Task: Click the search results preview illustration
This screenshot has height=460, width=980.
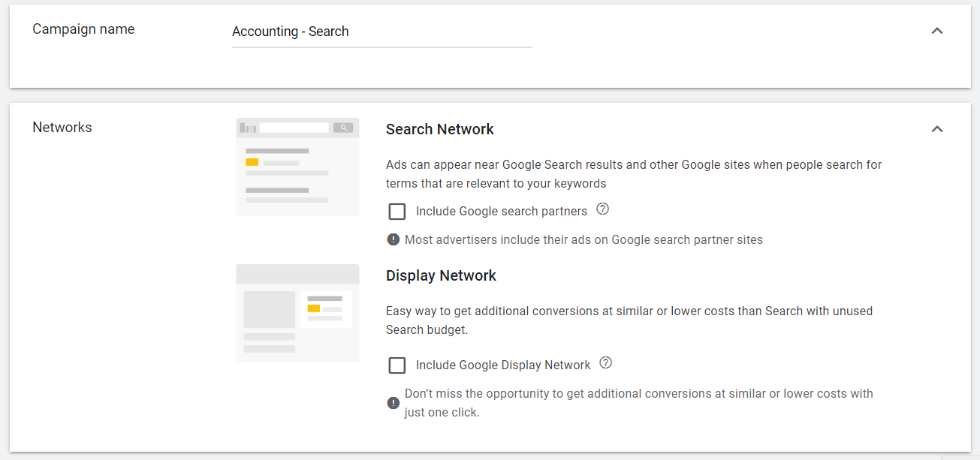Action: [x=297, y=166]
